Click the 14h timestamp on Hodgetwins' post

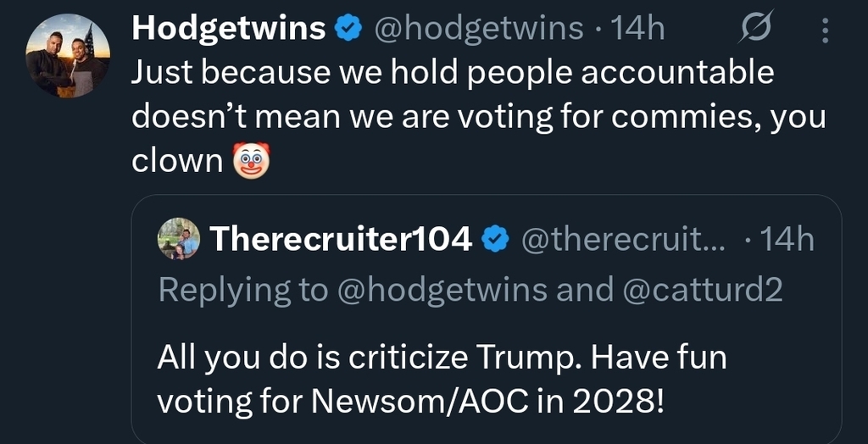click(637, 30)
